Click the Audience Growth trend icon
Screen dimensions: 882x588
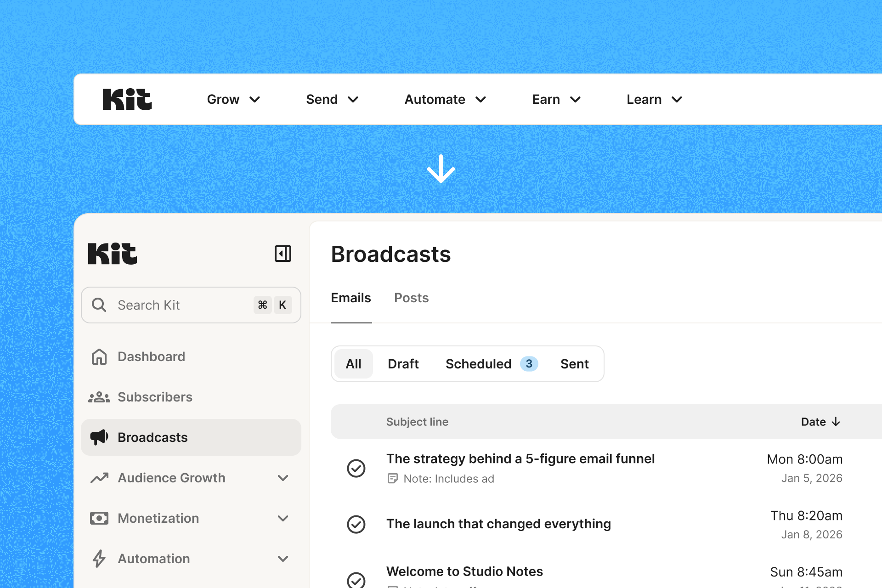(x=99, y=478)
